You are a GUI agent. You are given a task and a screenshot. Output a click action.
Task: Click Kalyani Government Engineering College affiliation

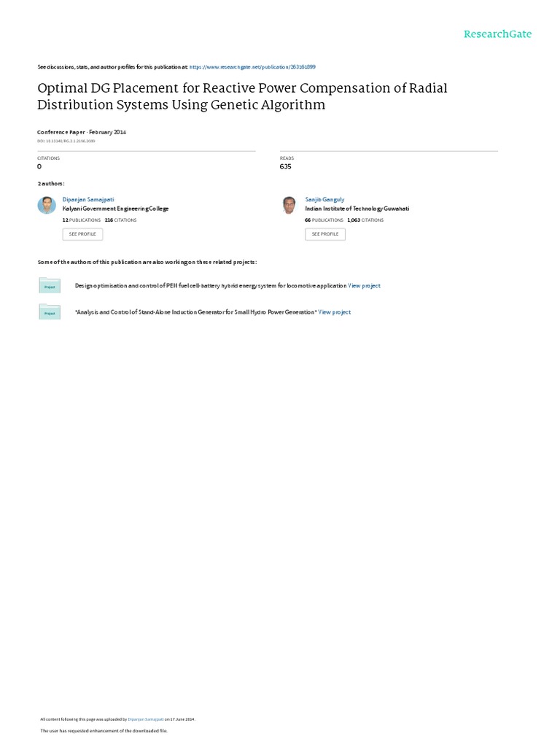click(115, 209)
